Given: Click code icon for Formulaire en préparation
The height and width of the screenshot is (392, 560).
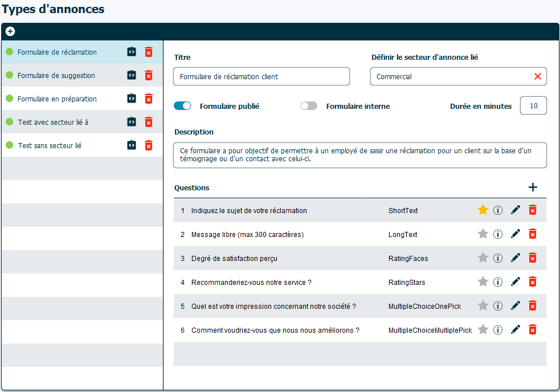Looking at the screenshot, I should click(x=132, y=99).
